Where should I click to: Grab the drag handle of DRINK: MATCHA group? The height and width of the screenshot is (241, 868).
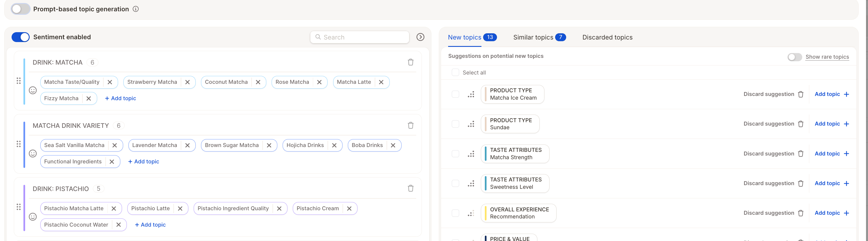click(x=19, y=81)
